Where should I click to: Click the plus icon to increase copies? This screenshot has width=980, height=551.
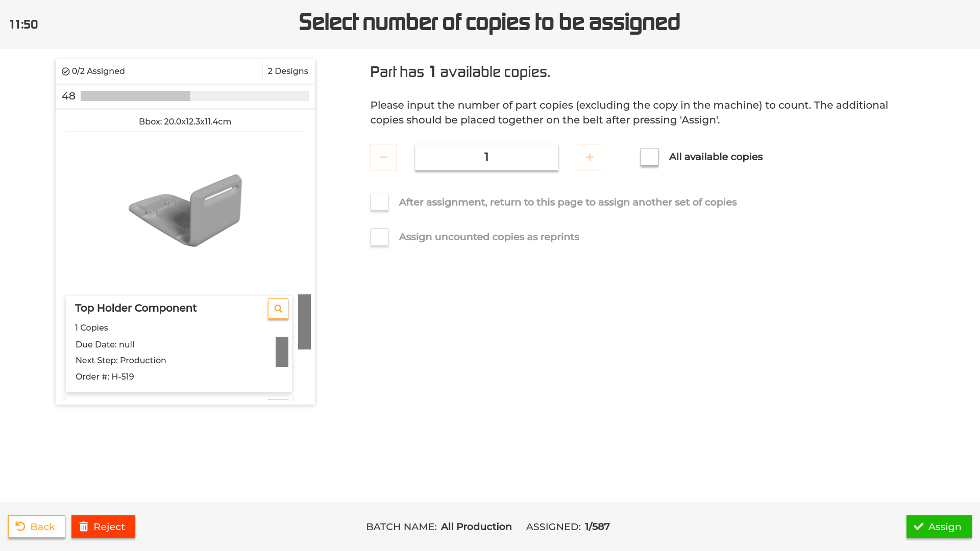pyautogui.click(x=590, y=157)
